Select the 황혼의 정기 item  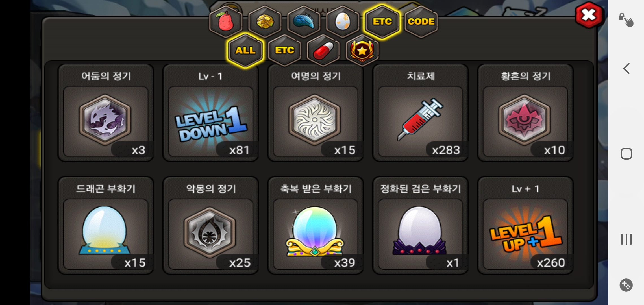coord(525,113)
